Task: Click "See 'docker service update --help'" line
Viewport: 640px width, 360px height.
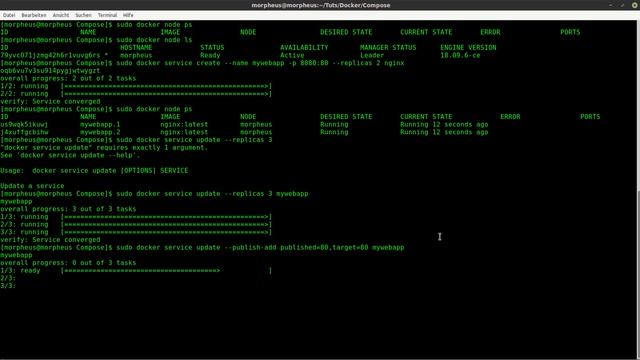Action: coord(70,155)
